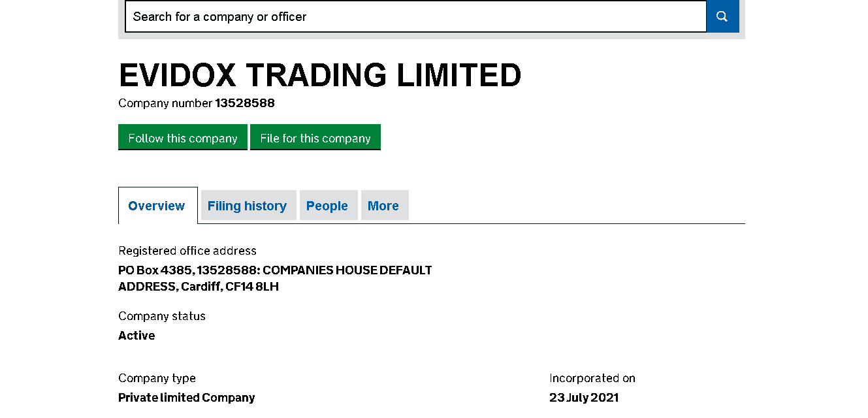Open the More tab

point(383,206)
